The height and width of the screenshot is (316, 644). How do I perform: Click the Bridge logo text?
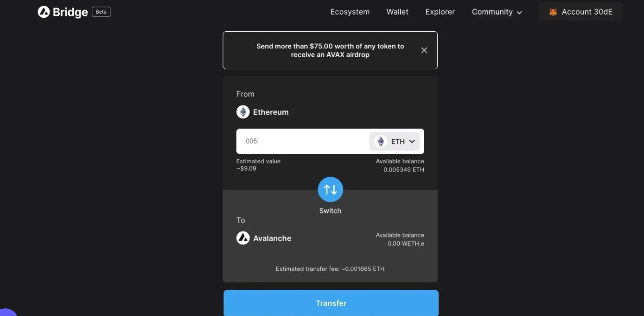(x=70, y=12)
